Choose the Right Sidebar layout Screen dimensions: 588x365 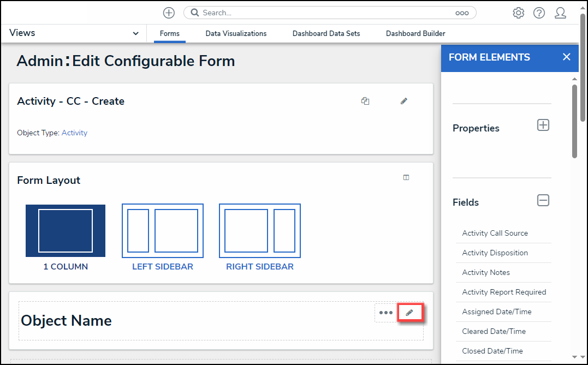(260, 231)
